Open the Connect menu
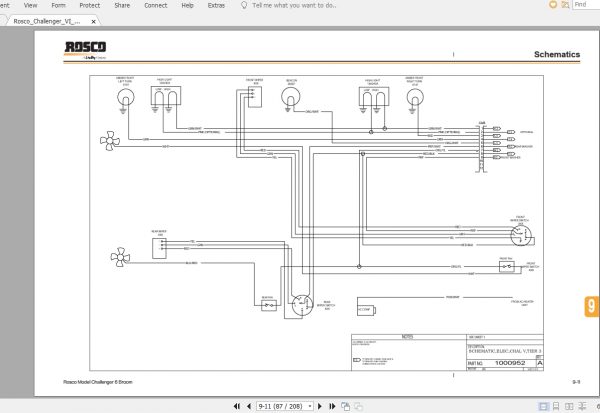This screenshot has width=600, height=413. tap(156, 5)
